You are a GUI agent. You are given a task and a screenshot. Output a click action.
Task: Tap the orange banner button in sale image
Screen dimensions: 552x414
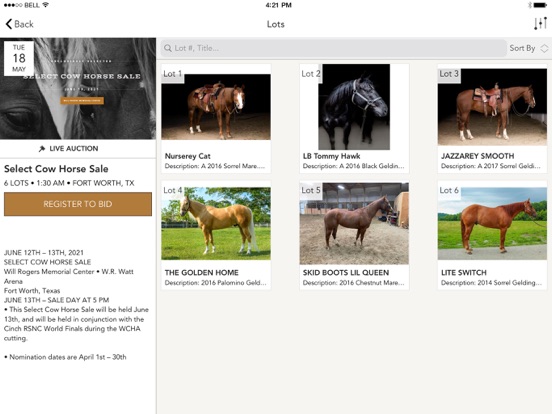point(82,101)
